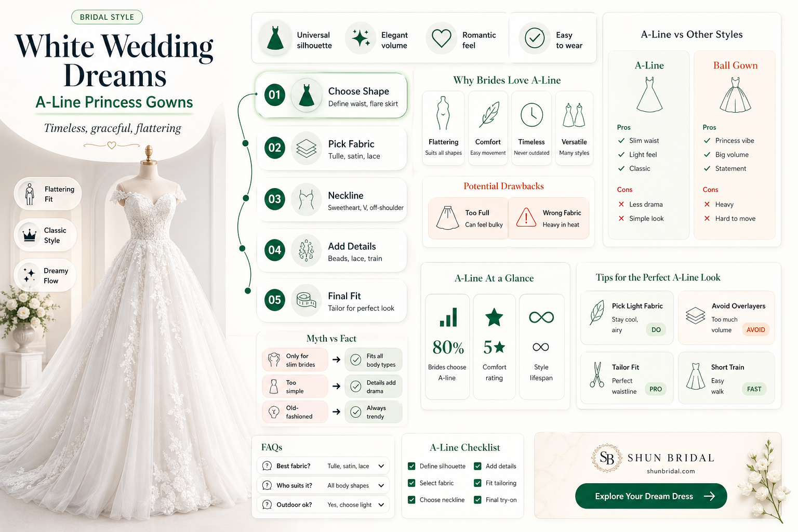Click the Easy to wear checkmark icon
This screenshot has height=532, width=798.
(x=535, y=38)
